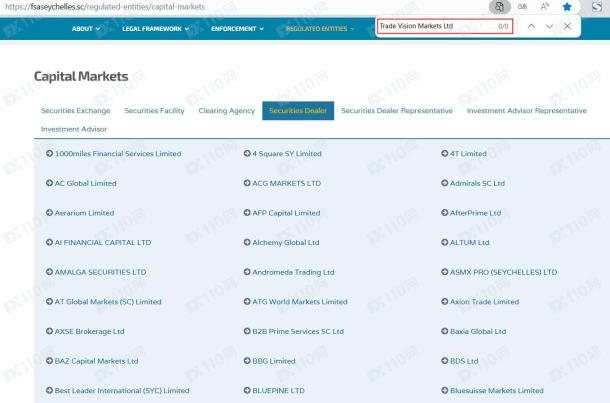
Task: Click the Read Aloud icon
Action: [545, 7]
